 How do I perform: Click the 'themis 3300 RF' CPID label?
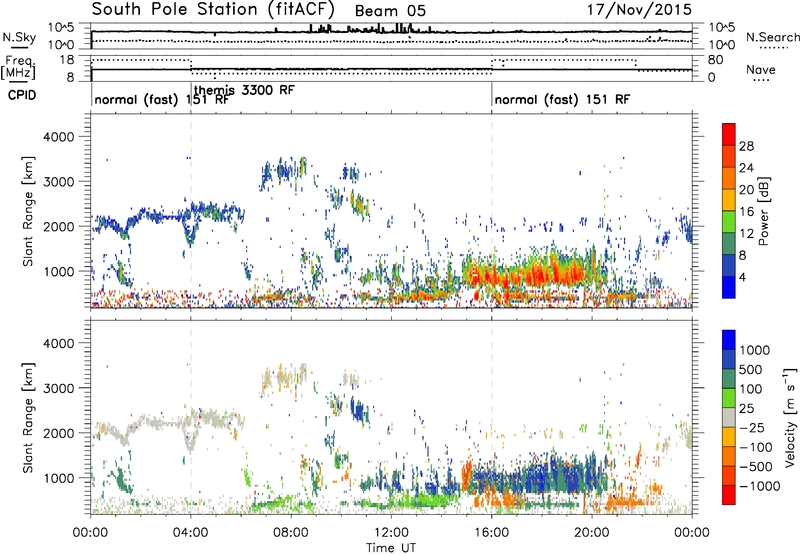coord(244,90)
